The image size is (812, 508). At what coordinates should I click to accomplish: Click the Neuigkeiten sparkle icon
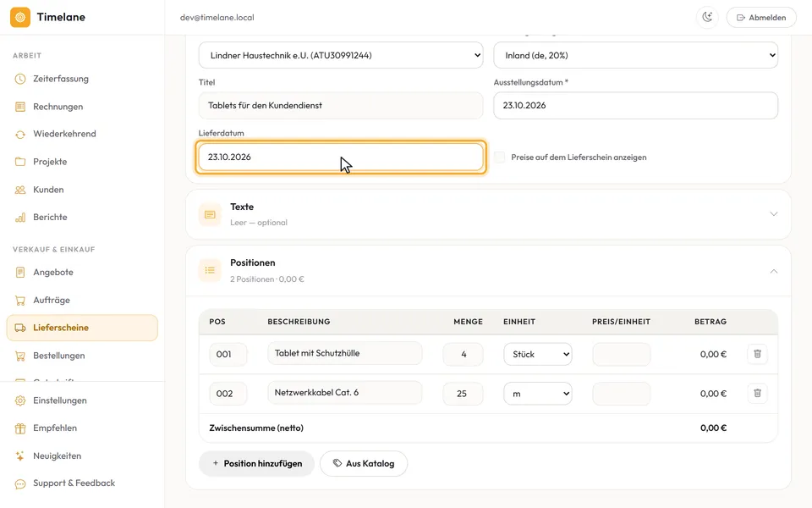tap(20, 456)
